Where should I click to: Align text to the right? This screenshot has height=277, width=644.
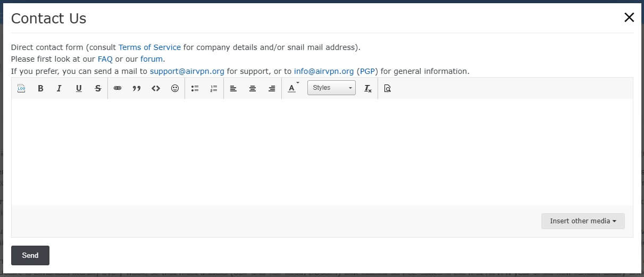tap(272, 89)
